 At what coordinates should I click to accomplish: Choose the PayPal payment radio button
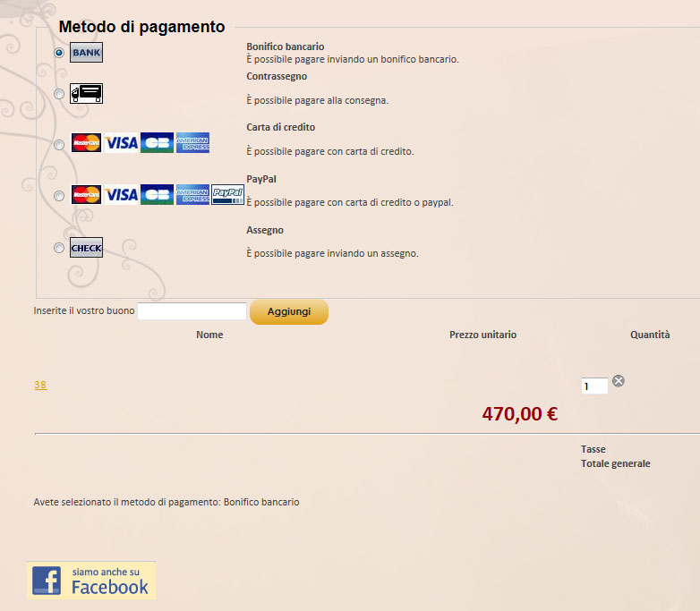pyautogui.click(x=59, y=196)
